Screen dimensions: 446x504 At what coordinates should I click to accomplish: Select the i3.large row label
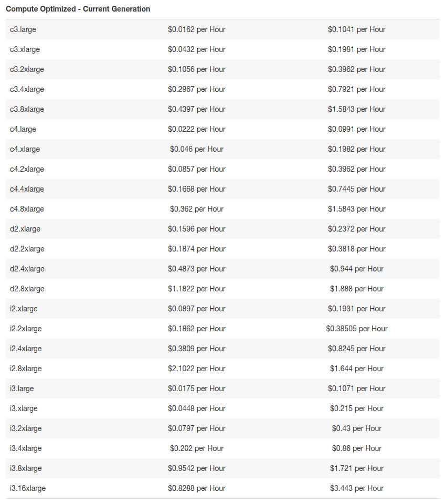[22, 388]
